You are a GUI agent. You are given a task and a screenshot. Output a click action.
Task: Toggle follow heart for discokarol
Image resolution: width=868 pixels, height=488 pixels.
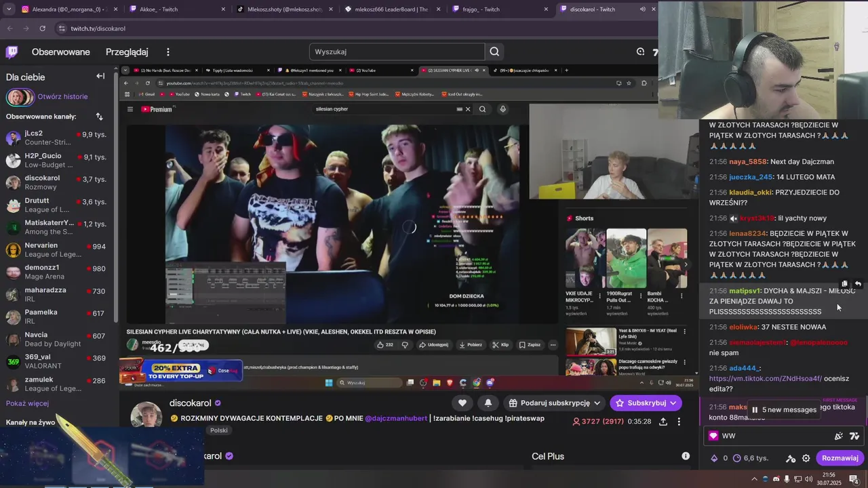462,403
